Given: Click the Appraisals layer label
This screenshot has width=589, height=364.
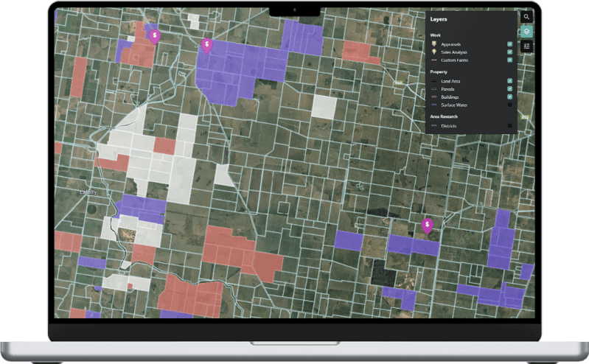Looking at the screenshot, I should pos(450,44).
